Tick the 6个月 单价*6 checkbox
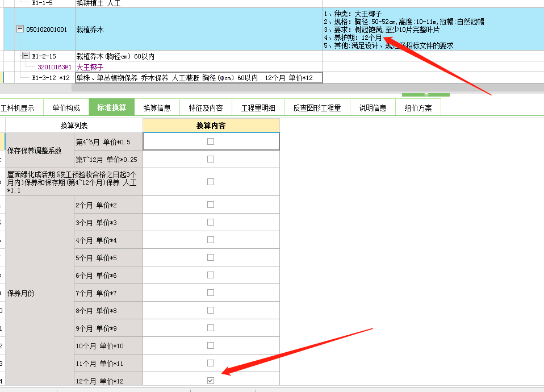 [x=211, y=276]
